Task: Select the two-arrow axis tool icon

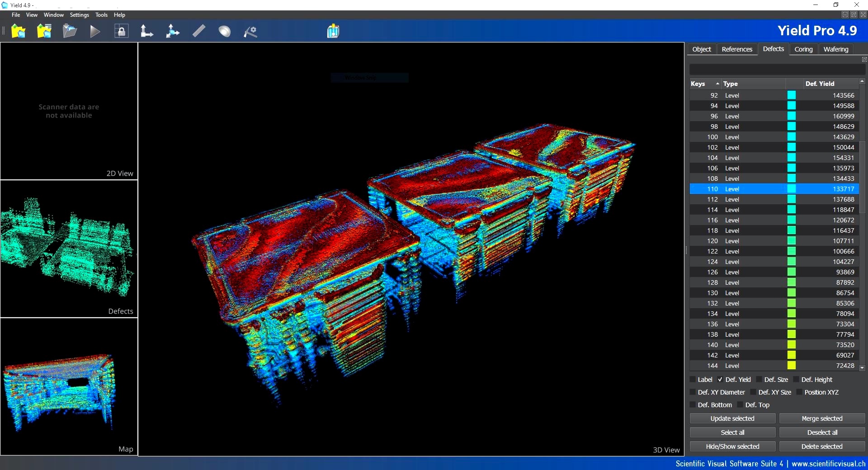Action: coord(146,31)
